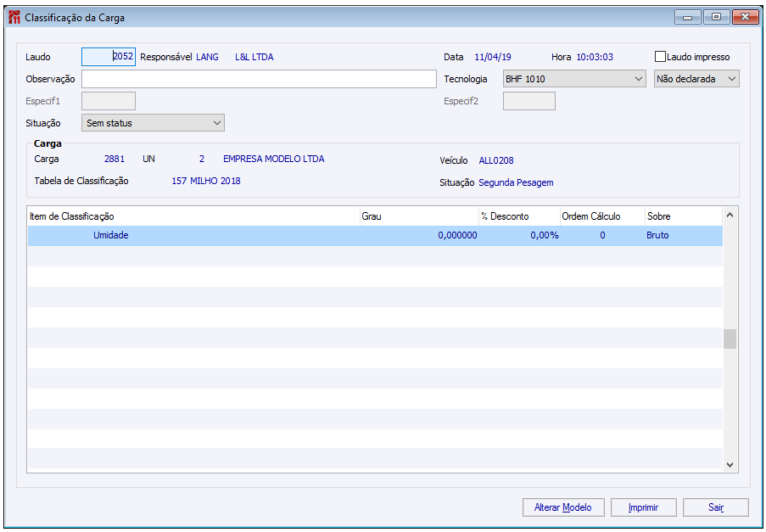The height and width of the screenshot is (532, 766).
Task: Click the responsible name L&L LTDA
Action: point(254,57)
